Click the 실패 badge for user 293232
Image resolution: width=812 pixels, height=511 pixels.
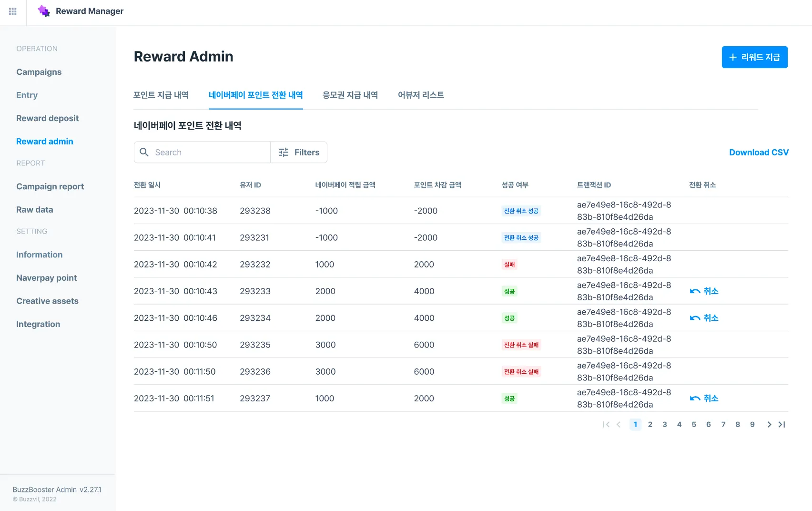[x=509, y=264]
